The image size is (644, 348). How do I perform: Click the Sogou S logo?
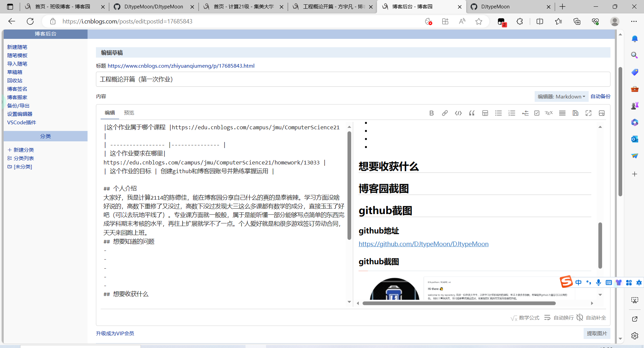point(566,282)
